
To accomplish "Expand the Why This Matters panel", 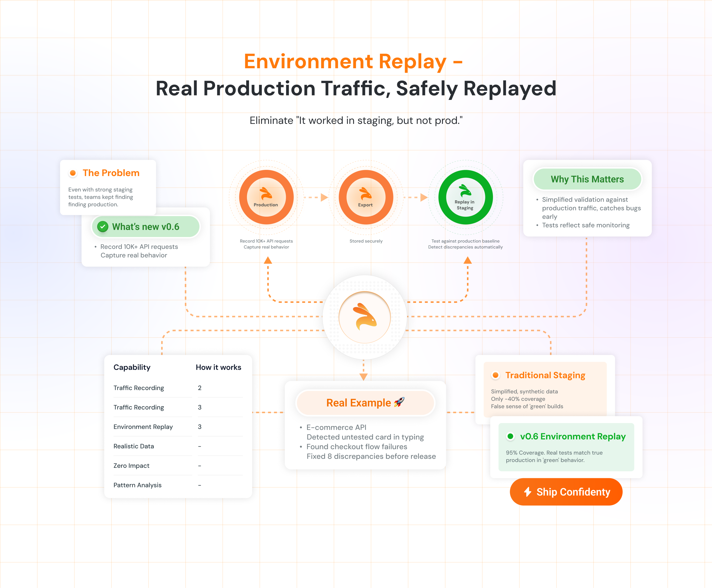I will click(x=587, y=179).
